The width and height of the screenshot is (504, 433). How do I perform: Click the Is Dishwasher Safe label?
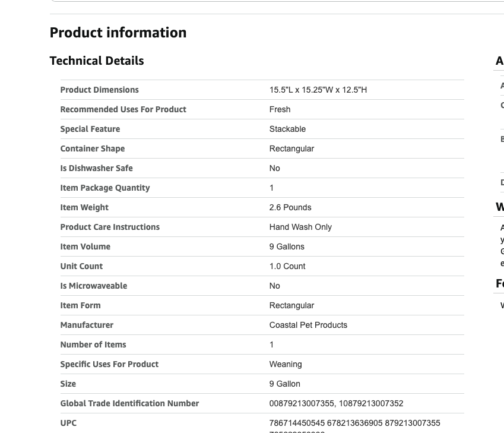(96, 168)
